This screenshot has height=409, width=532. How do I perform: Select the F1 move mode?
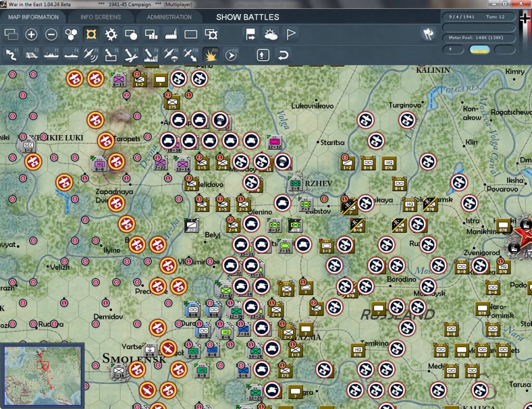11,55
